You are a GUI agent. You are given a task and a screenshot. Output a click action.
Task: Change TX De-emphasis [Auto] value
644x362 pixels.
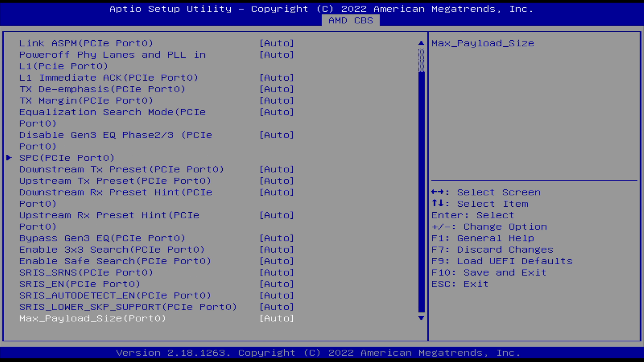pyautogui.click(x=277, y=89)
